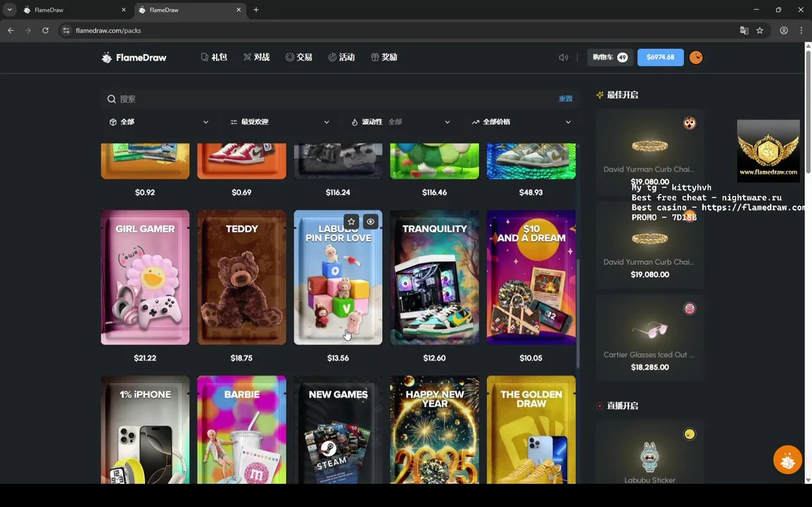Open Cartier Glasses Iced Out item card
The height and width of the screenshot is (507, 812).
pos(649,338)
